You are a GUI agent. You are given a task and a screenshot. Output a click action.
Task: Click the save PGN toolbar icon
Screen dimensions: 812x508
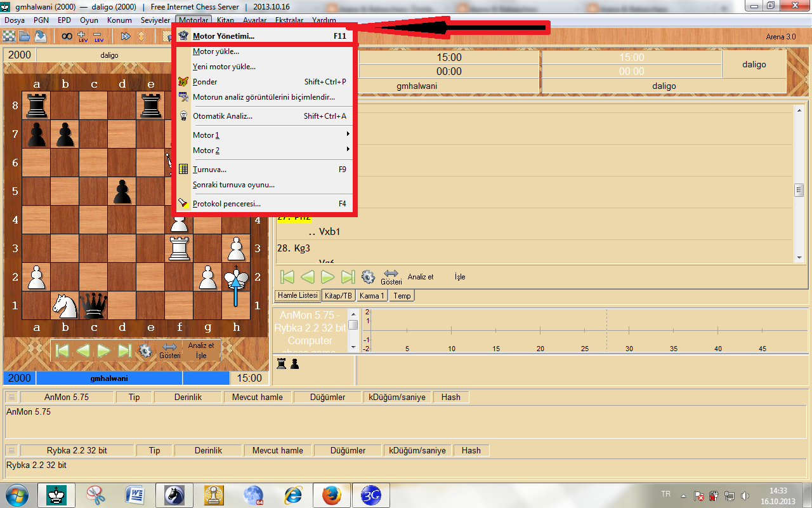(x=40, y=36)
